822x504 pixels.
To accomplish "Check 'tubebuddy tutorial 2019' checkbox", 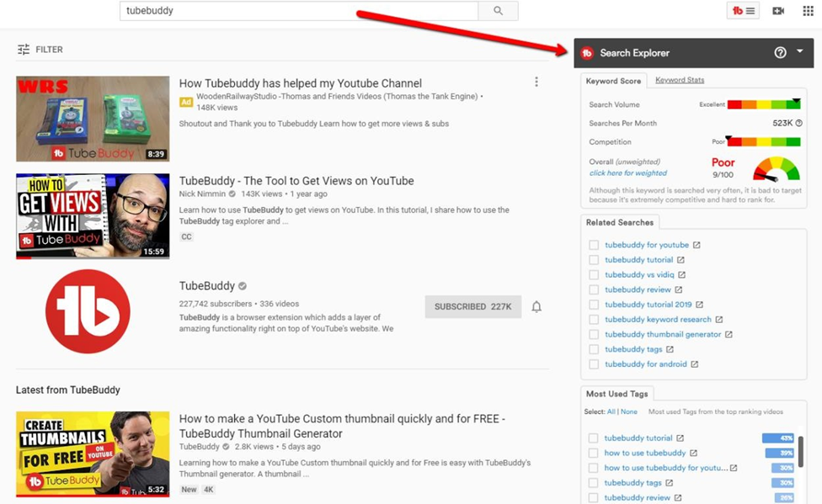I will click(594, 305).
